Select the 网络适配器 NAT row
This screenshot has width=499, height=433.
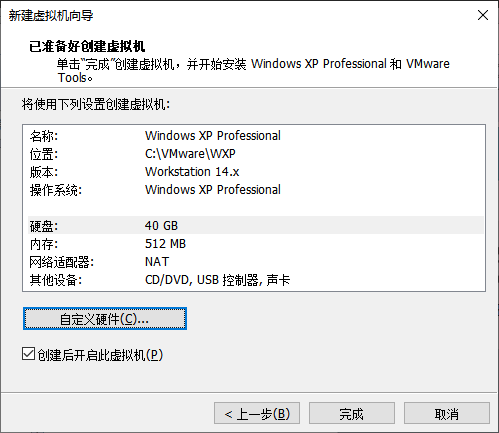pyautogui.click(x=256, y=262)
